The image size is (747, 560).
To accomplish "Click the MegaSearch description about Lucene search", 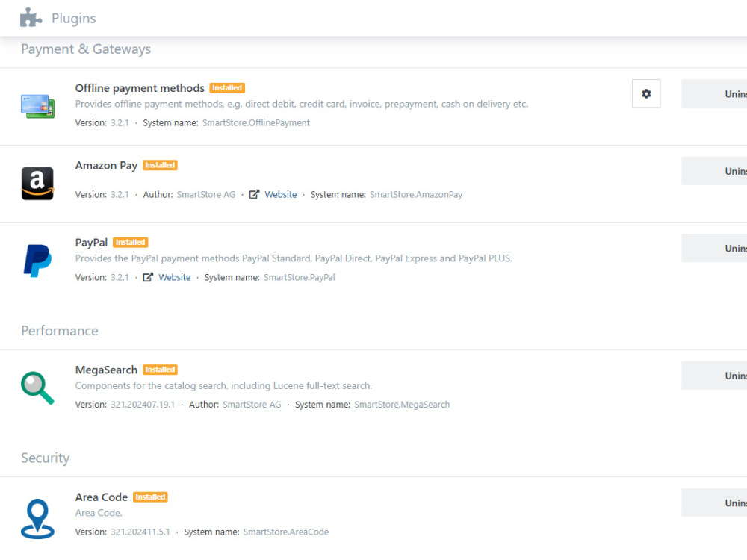I will (x=223, y=385).
